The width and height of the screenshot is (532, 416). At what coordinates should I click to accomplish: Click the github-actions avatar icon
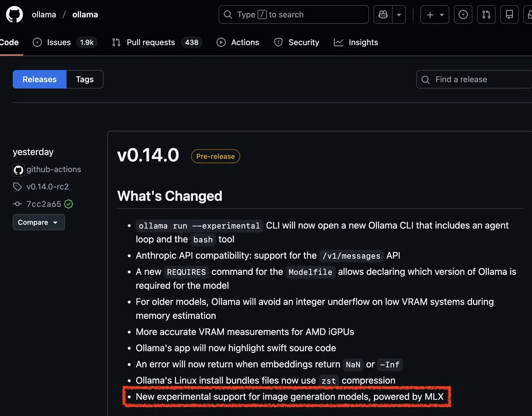pos(19,170)
